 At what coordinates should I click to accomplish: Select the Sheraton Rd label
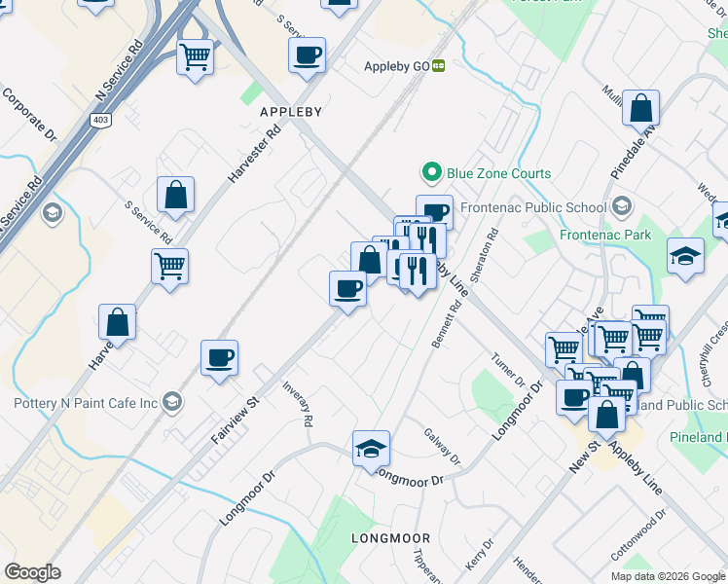coord(485,255)
